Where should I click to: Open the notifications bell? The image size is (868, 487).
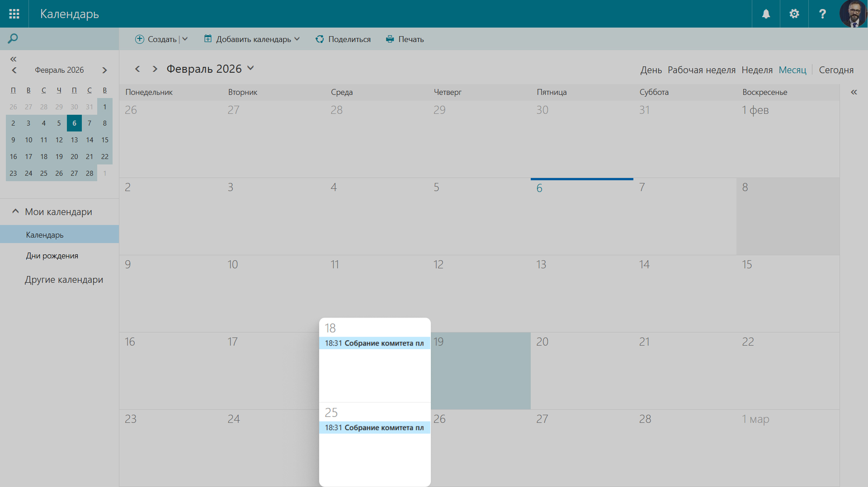[x=766, y=14]
